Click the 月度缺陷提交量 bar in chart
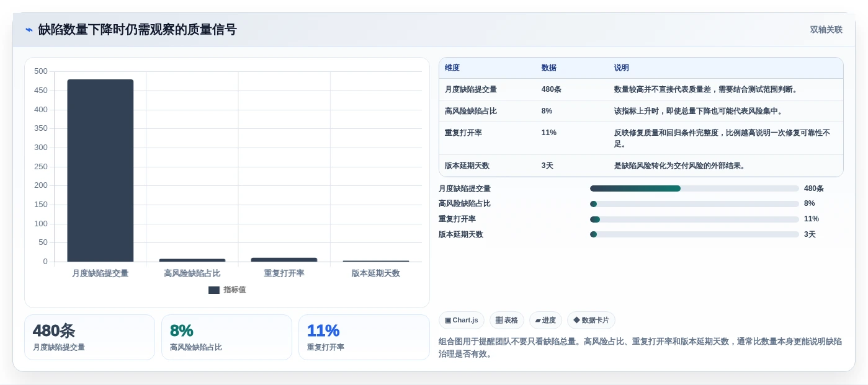Viewport: 868px width, 385px height. pos(101,170)
